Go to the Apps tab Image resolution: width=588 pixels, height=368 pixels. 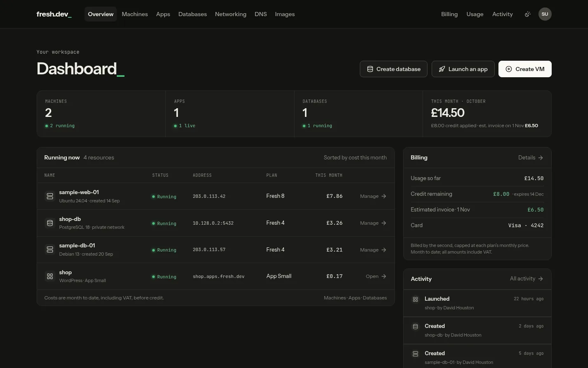pyautogui.click(x=163, y=14)
